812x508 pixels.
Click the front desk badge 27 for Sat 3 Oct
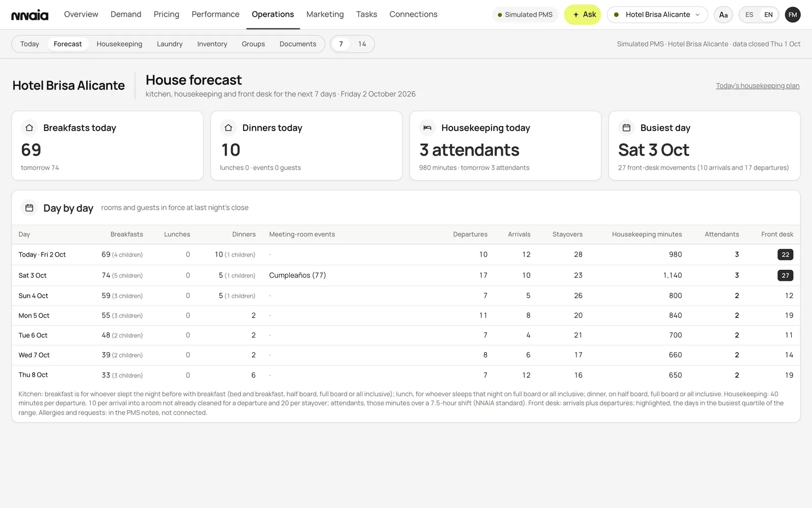(x=785, y=275)
